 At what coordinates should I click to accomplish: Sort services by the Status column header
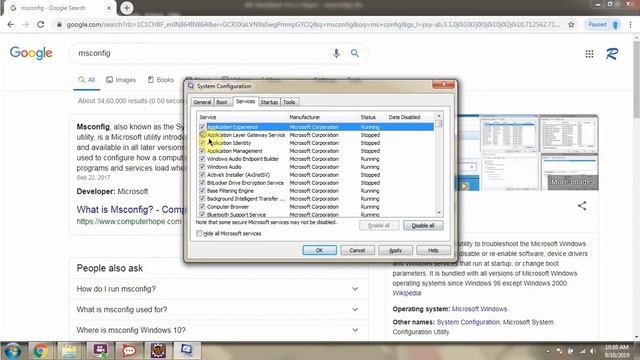(372, 117)
